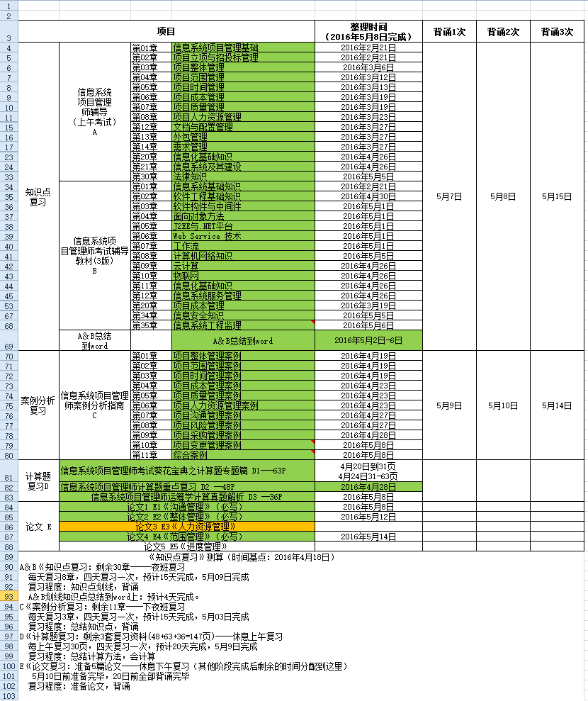Select the 计算题复习D category cell
The width and height of the screenshot is (588, 701).
[x=38, y=481]
